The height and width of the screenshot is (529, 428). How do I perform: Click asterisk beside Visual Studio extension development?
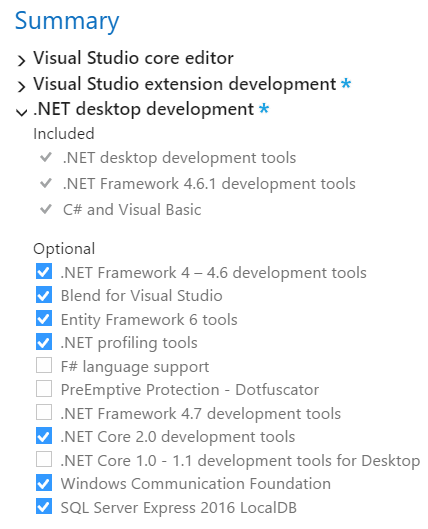point(346,83)
